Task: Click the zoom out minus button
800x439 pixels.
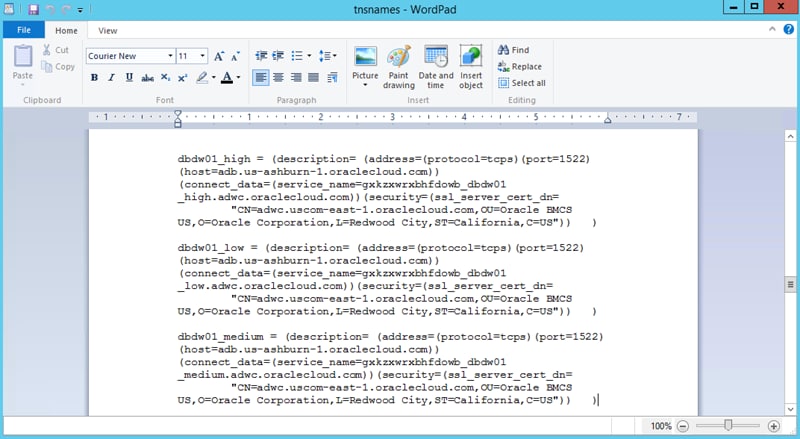Action: (x=683, y=426)
